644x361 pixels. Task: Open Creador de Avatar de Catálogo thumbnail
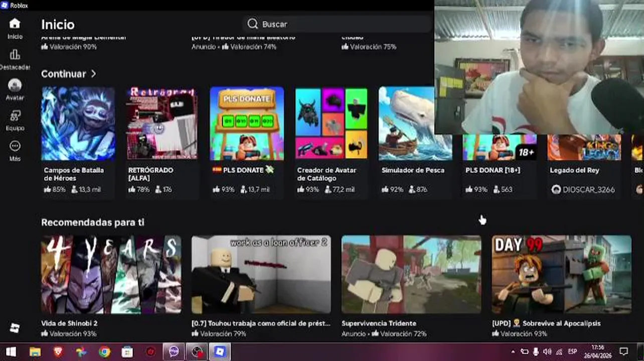click(331, 124)
